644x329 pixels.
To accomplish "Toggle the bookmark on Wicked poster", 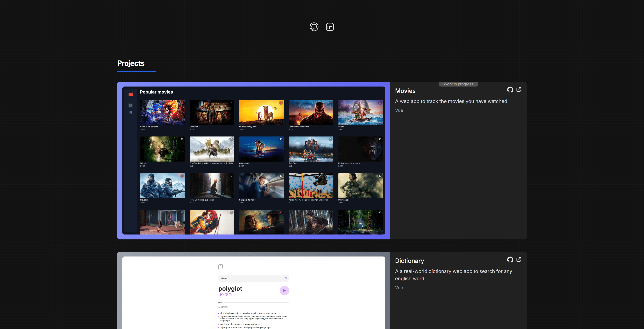I will pos(182,139).
